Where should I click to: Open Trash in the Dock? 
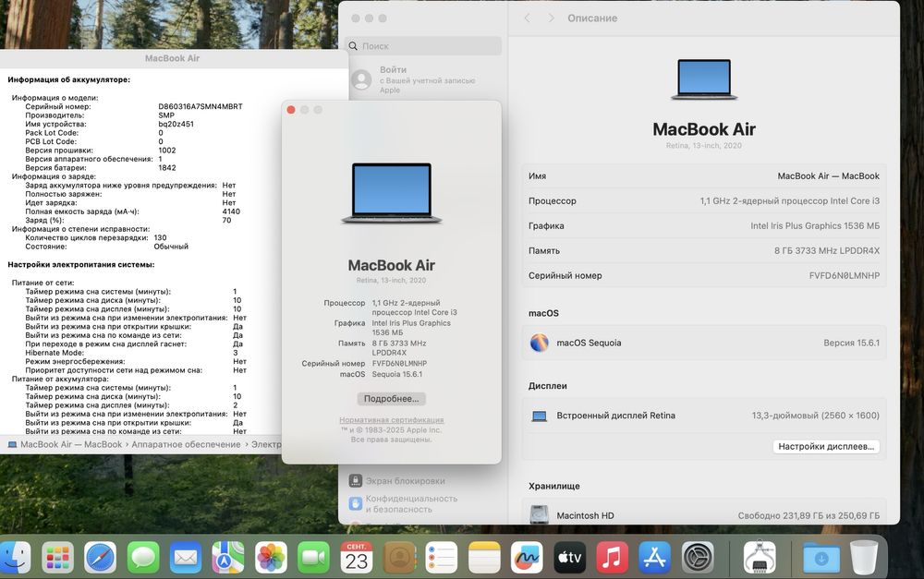864,557
